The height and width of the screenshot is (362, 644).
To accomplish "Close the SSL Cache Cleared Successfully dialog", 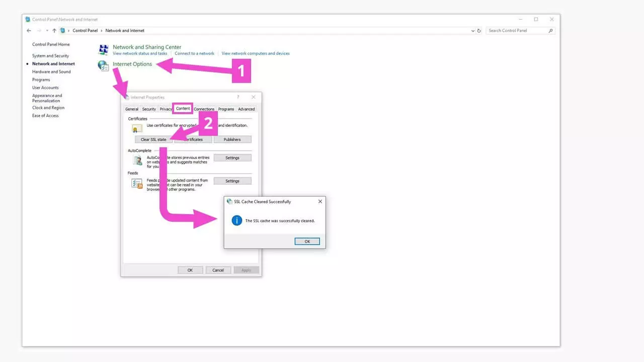I will coord(320,202).
